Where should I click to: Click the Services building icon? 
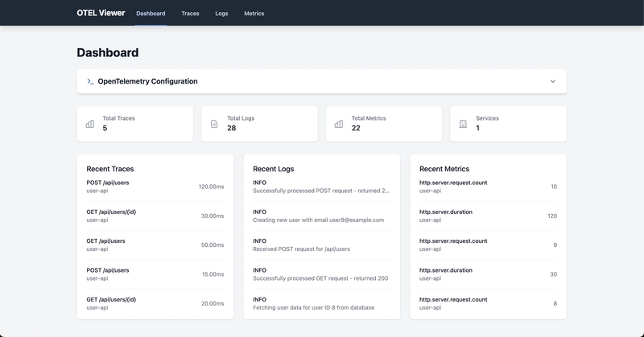tap(463, 124)
